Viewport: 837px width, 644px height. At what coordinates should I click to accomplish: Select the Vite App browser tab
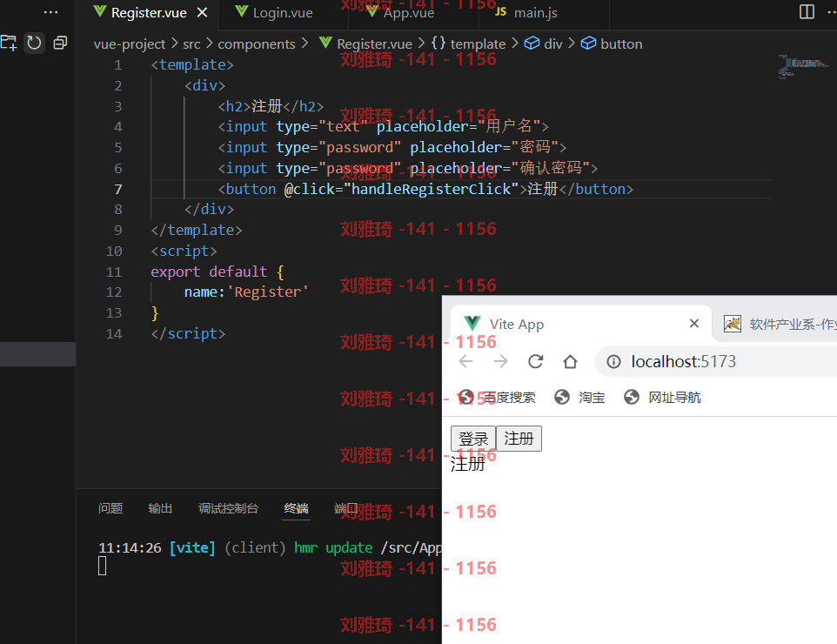pos(581,324)
